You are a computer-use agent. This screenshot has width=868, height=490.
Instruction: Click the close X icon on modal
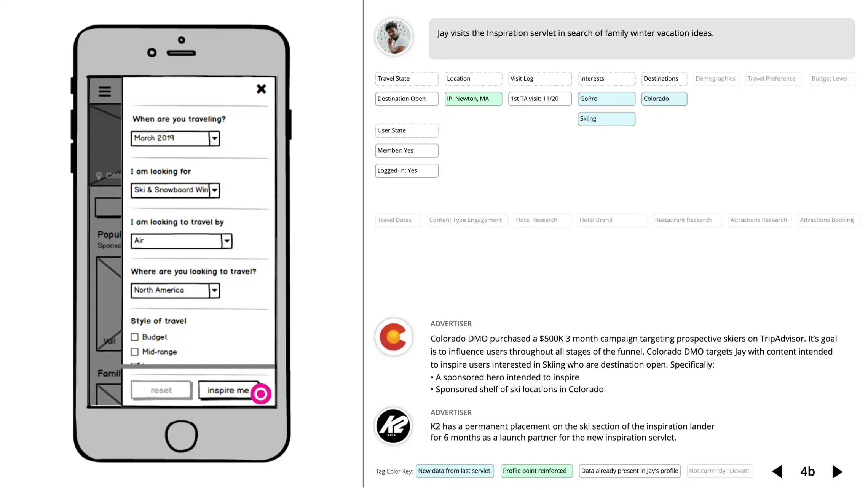click(x=261, y=89)
